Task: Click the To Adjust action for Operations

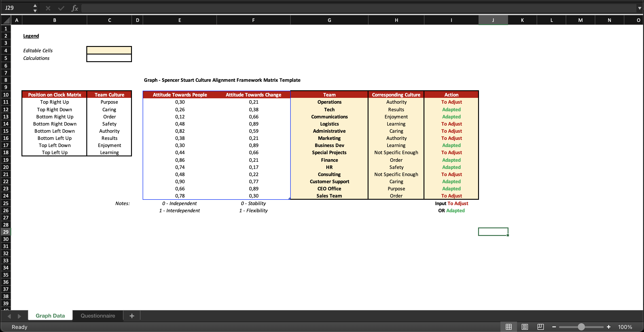Action: click(x=451, y=102)
